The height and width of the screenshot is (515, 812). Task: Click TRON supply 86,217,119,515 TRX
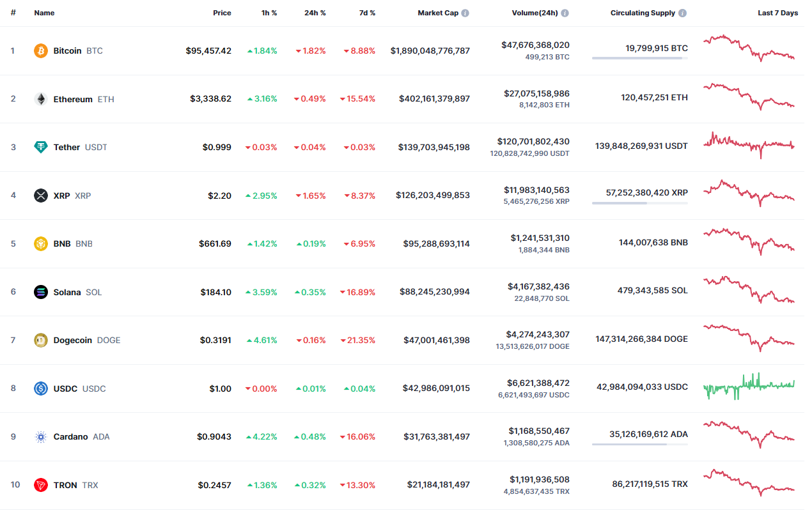(x=650, y=484)
